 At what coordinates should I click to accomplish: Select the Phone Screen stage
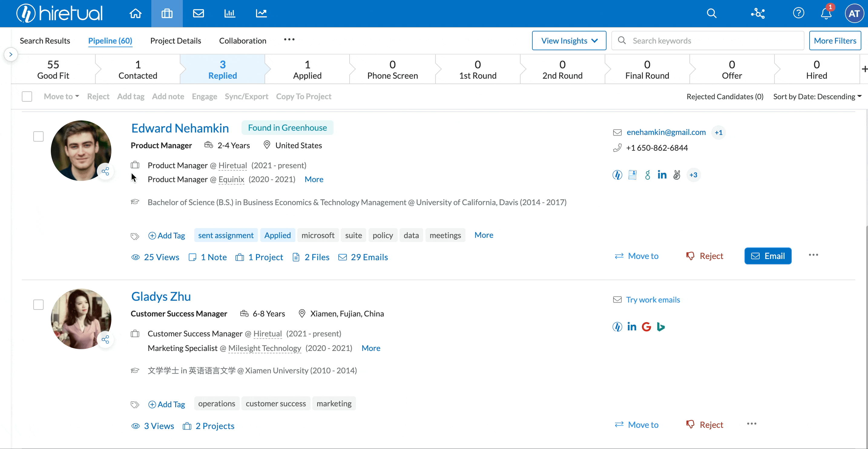[393, 69]
